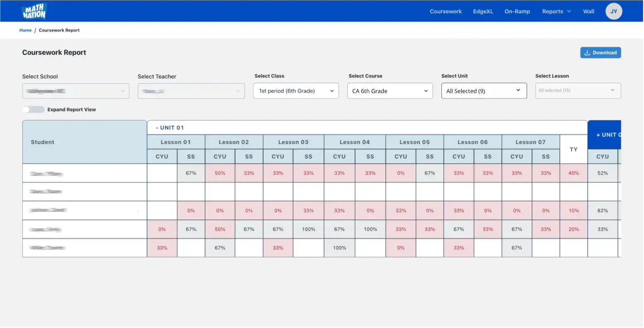Go to Coursework in top navigation
The width and height of the screenshot is (644, 328).
[445, 12]
